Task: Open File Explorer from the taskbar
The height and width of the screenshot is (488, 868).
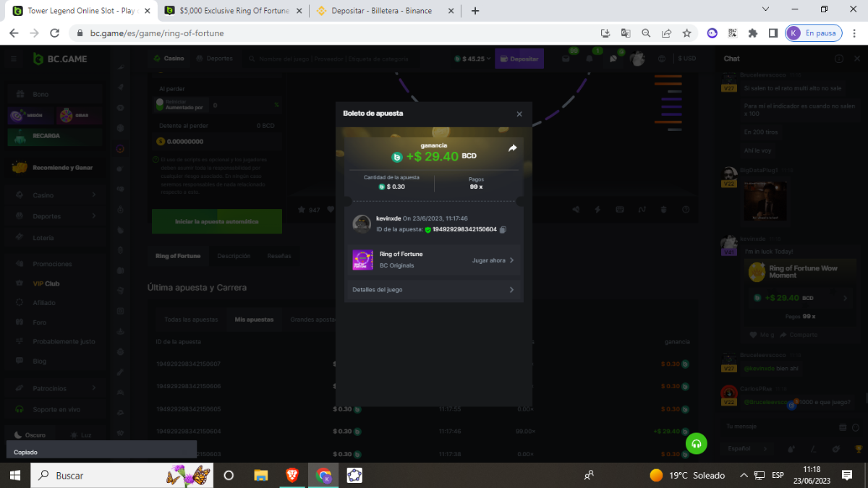Action: [x=261, y=475]
